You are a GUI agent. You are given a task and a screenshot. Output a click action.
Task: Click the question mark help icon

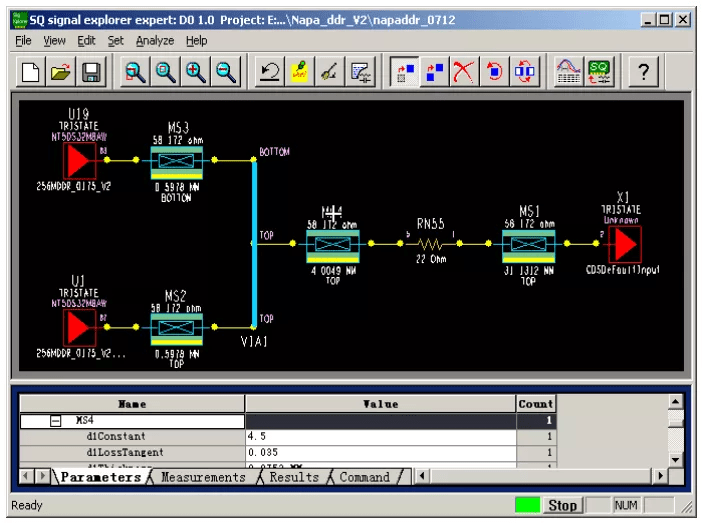click(643, 72)
